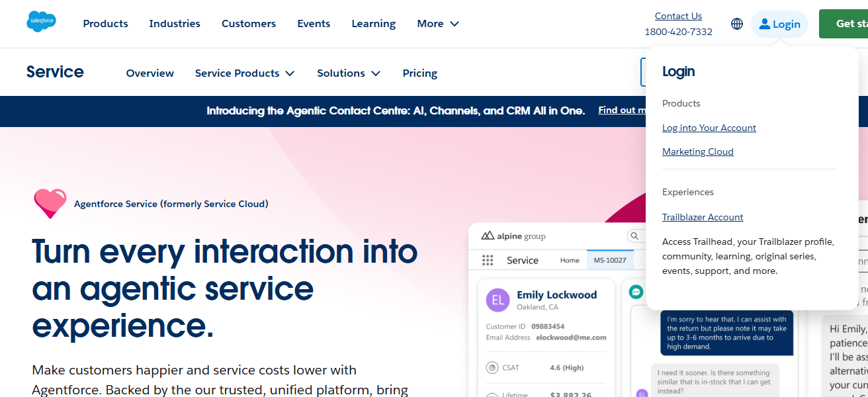Click the Oakland, CA location text

click(537, 307)
